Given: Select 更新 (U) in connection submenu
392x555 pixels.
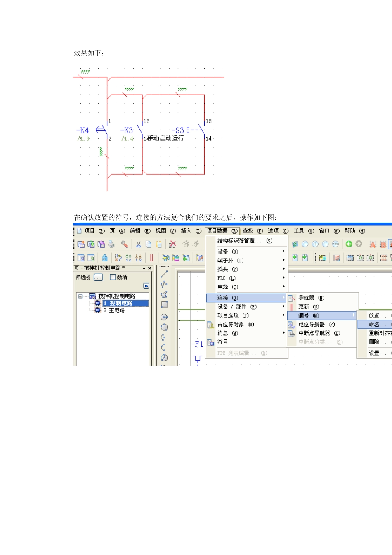Looking at the screenshot, I should click(323, 307).
